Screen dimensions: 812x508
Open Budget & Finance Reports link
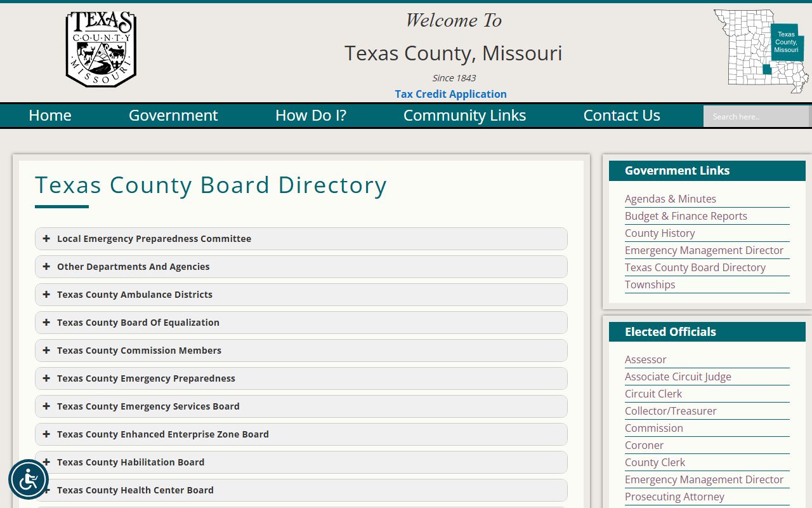(686, 216)
